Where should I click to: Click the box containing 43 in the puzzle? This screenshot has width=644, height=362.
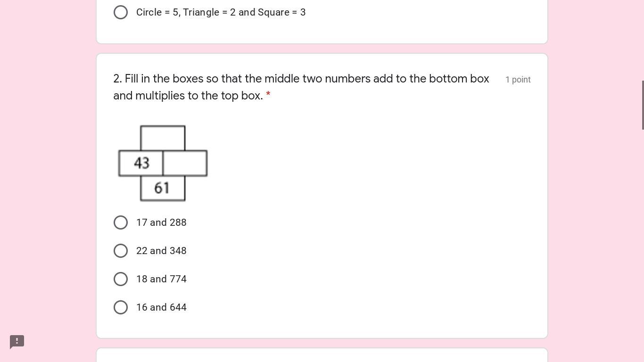point(141,163)
